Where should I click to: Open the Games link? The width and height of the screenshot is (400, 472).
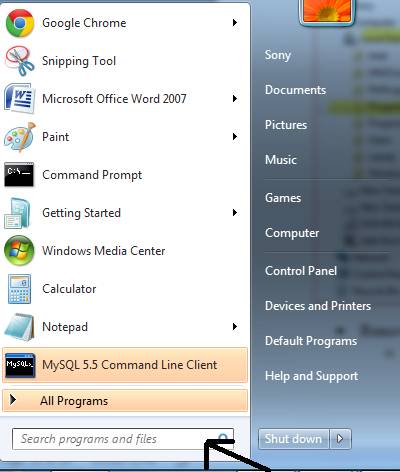click(x=283, y=198)
